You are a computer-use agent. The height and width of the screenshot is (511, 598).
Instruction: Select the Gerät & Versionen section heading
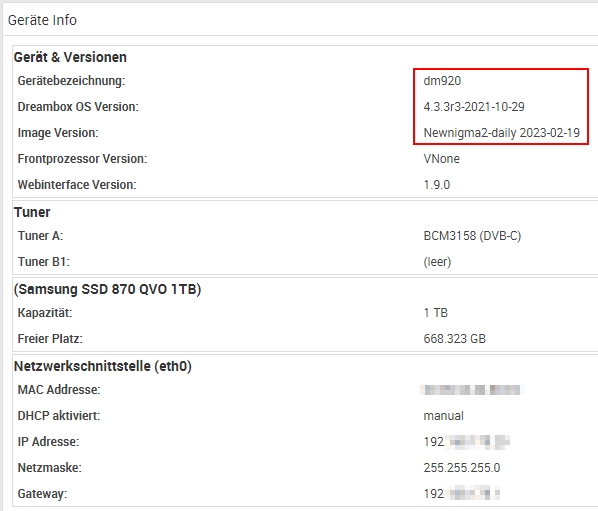(70, 57)
